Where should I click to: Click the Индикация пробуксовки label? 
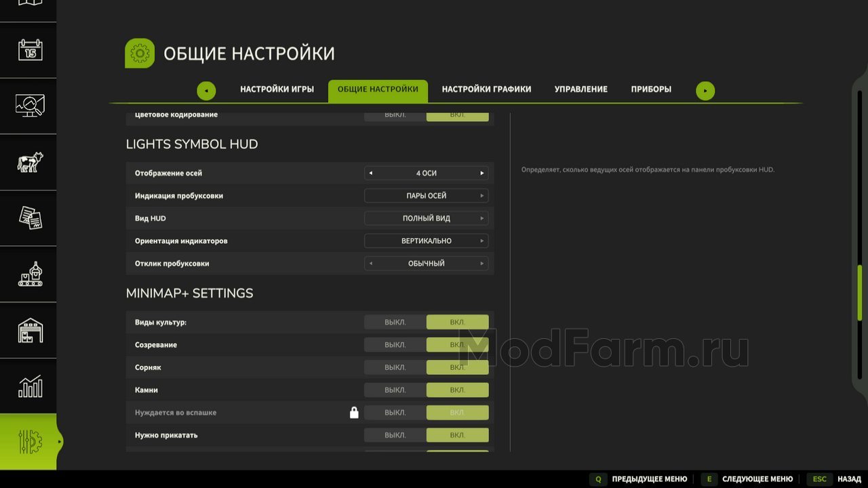[x=179, y=196]
